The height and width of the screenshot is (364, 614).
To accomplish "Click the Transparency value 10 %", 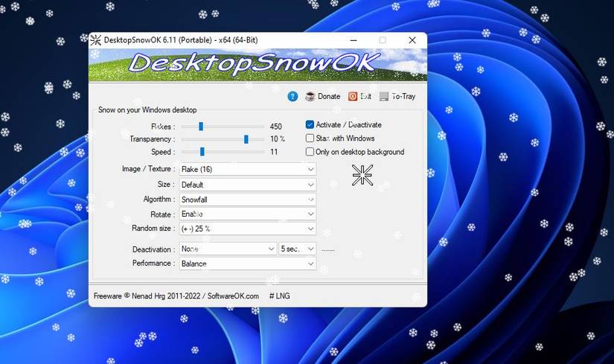I will [278, 139].
